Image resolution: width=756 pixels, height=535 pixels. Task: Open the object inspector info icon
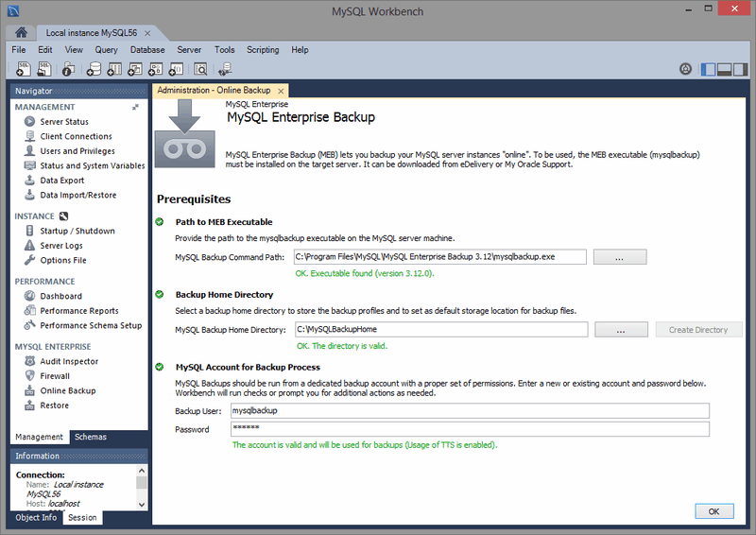tap(68, 69)
